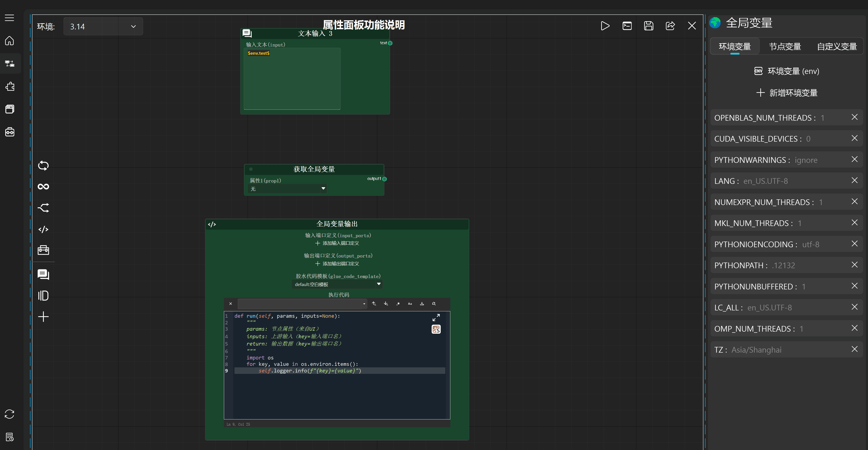Click 添加输出端口定义

337,264
